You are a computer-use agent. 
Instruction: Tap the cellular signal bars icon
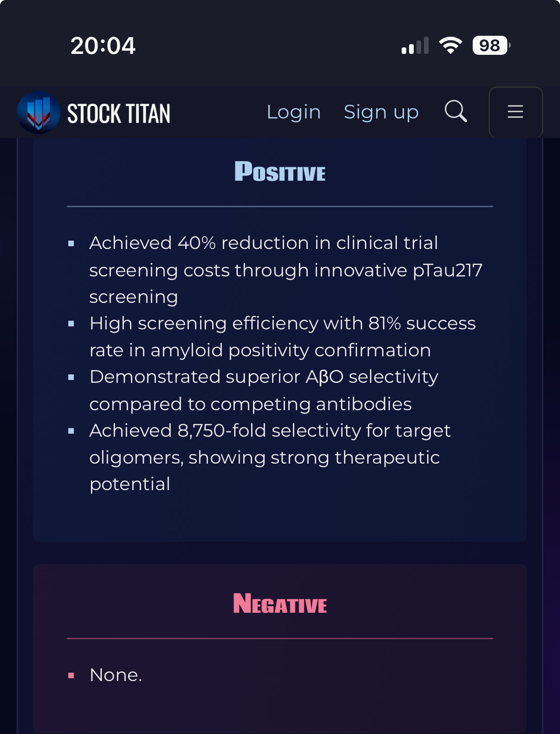(x=415, y=46)
